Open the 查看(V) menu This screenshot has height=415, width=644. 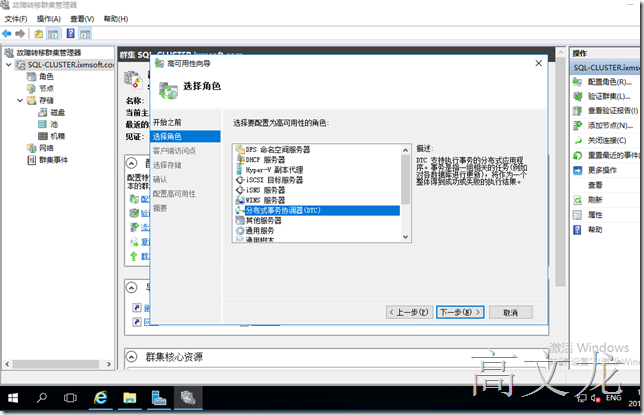coord(82,19)
